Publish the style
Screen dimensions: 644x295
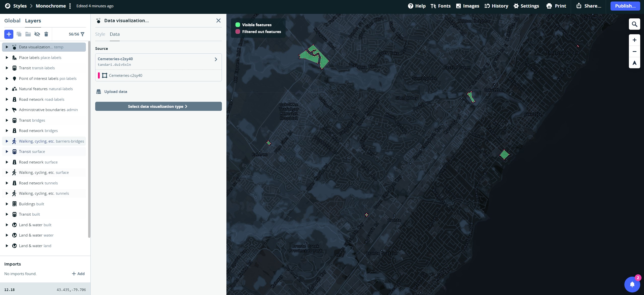tap(625, 6)
